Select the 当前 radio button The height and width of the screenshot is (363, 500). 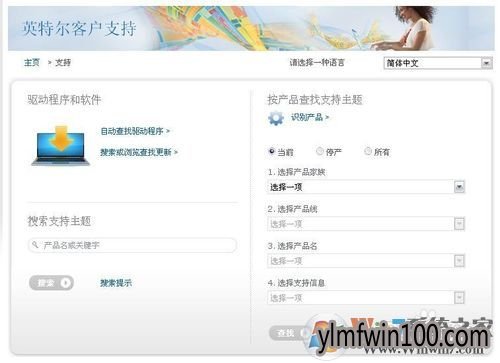(272, 151)
